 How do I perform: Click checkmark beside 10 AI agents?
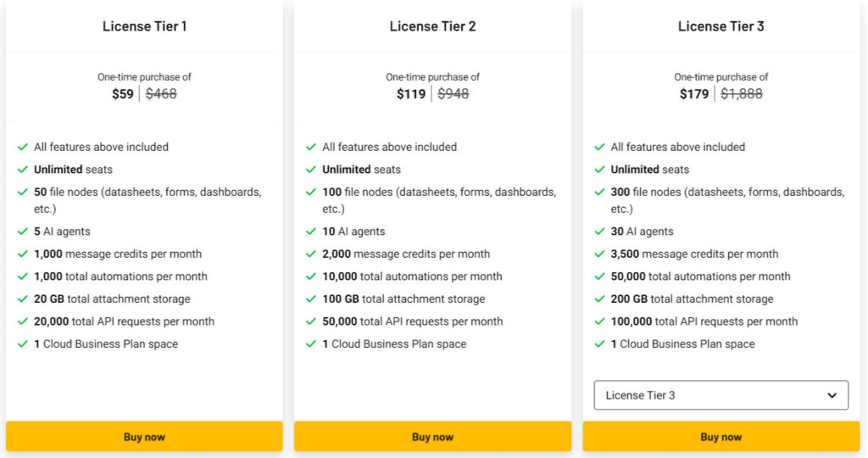click(311, 232)
